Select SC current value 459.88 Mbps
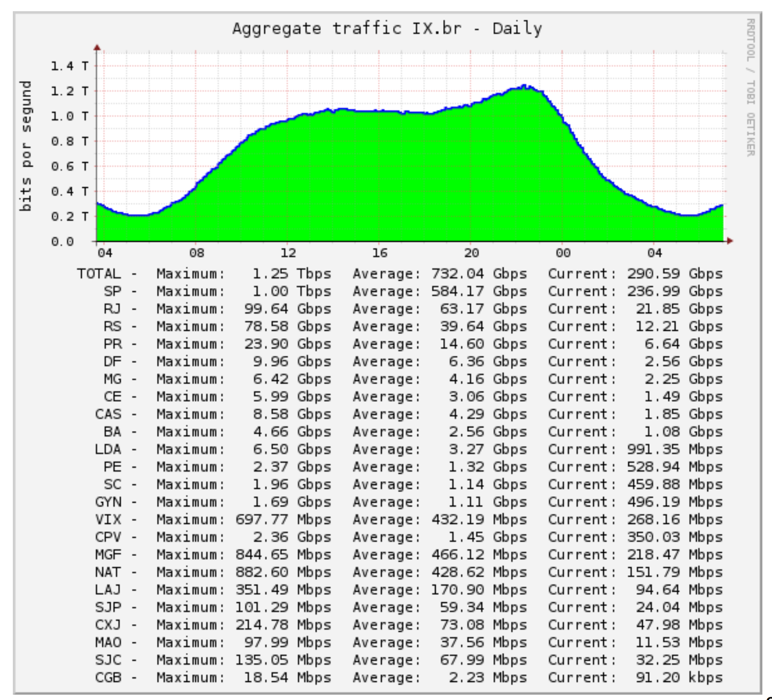772x700 pixels. [x=674, y=484]
